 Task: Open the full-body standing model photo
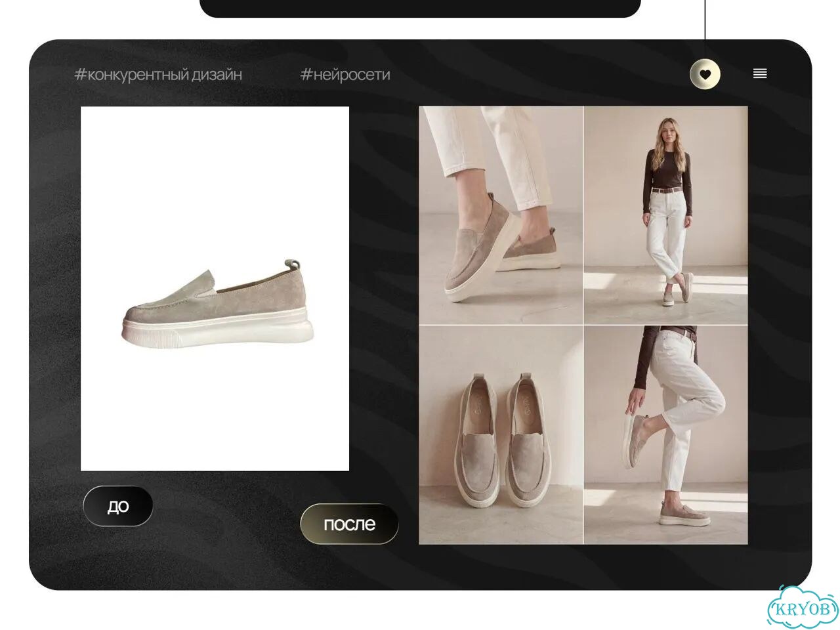coord(666,215)
